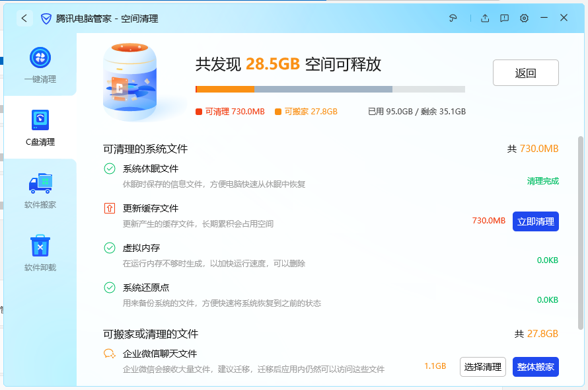
Task: Click the 可清理的系统文件 section heading
Action: pos(145,149)
